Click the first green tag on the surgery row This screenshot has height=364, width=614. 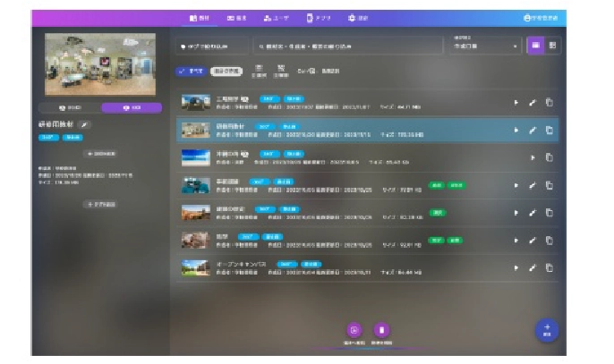click(437, 185)
